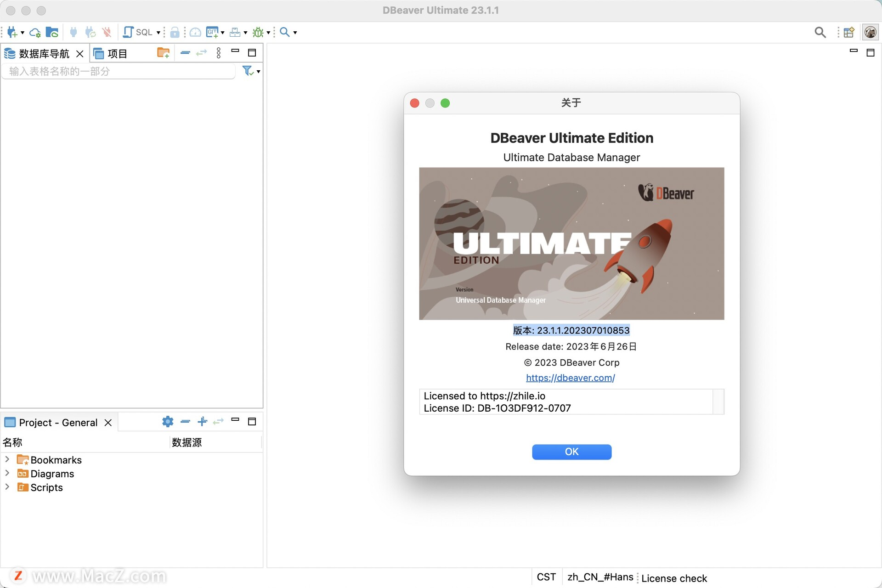Expand the Diagrams tree node
This screenshot has height=588, width=882.
pyautogui.click(x=7, y=473)
